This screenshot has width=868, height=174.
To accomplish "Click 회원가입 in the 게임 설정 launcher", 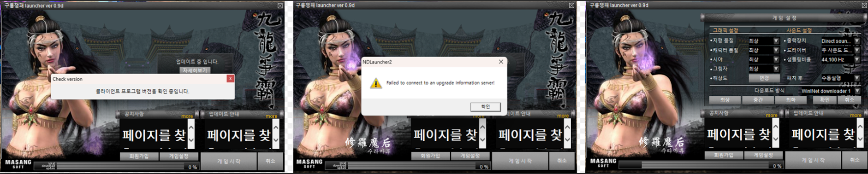I will (x=724, y=155).
